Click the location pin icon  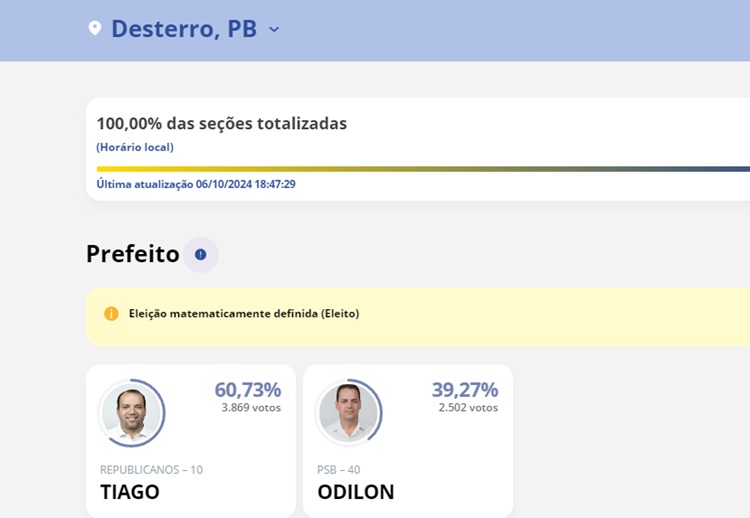tap(95, 28)
